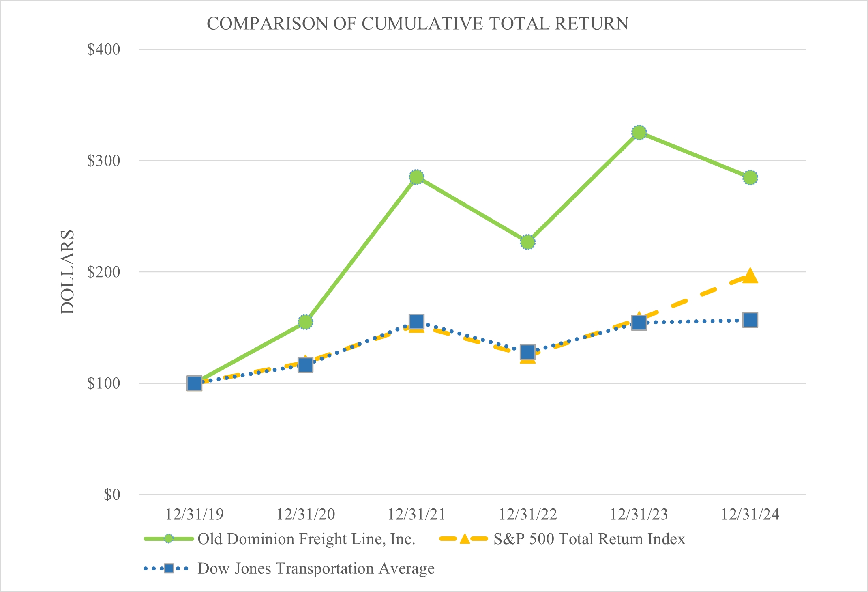This screenshot has height=592, width=868.
Task: Click the yellow triangle legend swatch
Action: tap(465, 539)
